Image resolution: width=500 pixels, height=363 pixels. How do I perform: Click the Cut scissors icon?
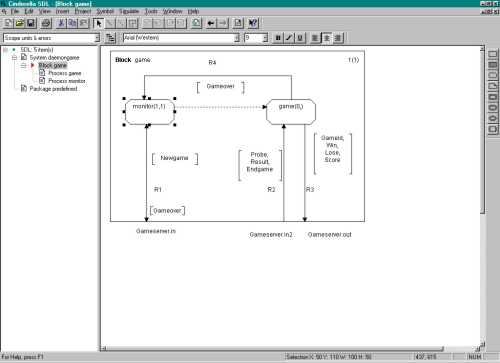click(61, 23)
